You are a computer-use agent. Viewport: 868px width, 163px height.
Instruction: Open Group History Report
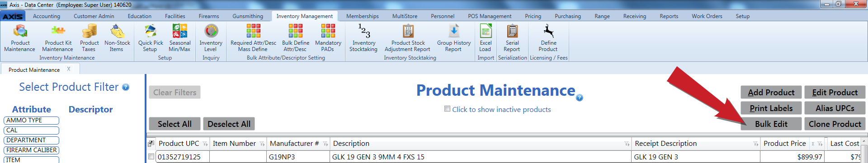453,38
